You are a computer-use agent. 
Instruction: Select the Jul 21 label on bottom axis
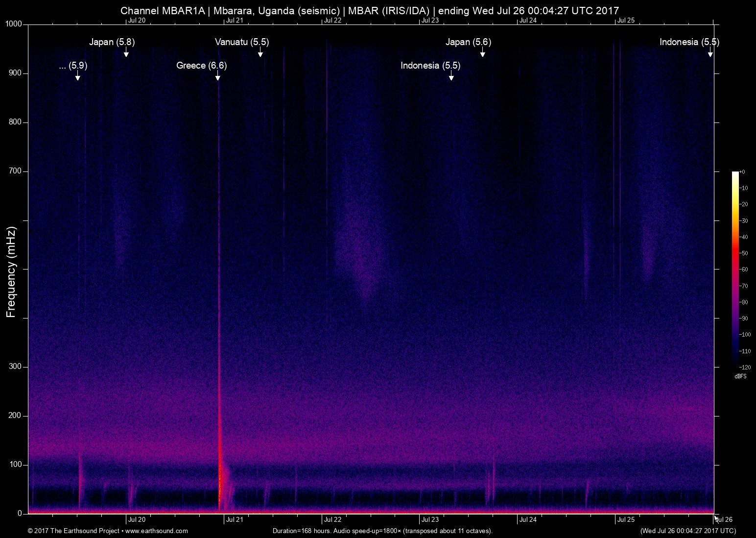coord(235,519)
